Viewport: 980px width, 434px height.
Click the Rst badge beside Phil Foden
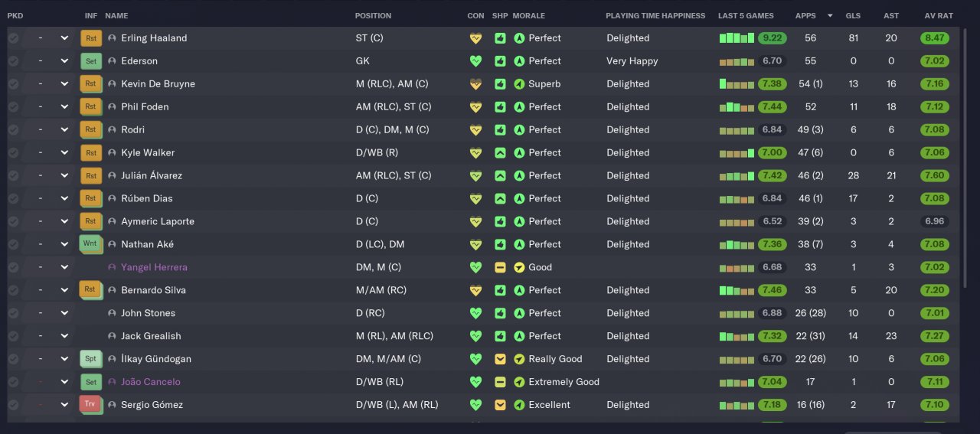91,107
